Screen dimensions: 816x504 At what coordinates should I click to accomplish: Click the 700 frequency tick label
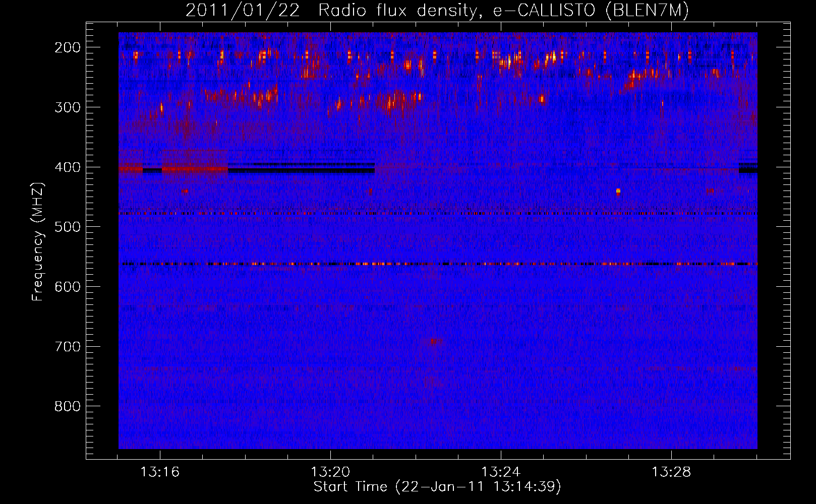tap(68, 347)
